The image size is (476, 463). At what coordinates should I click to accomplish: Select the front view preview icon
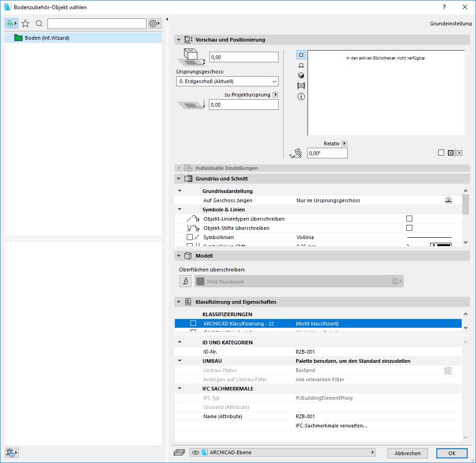[301, 65]
